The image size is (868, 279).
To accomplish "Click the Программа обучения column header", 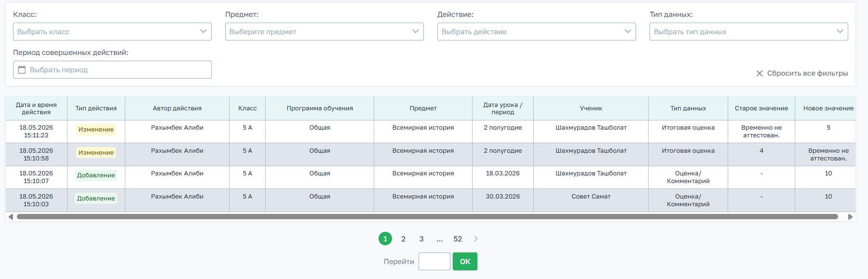I will 320,108.
